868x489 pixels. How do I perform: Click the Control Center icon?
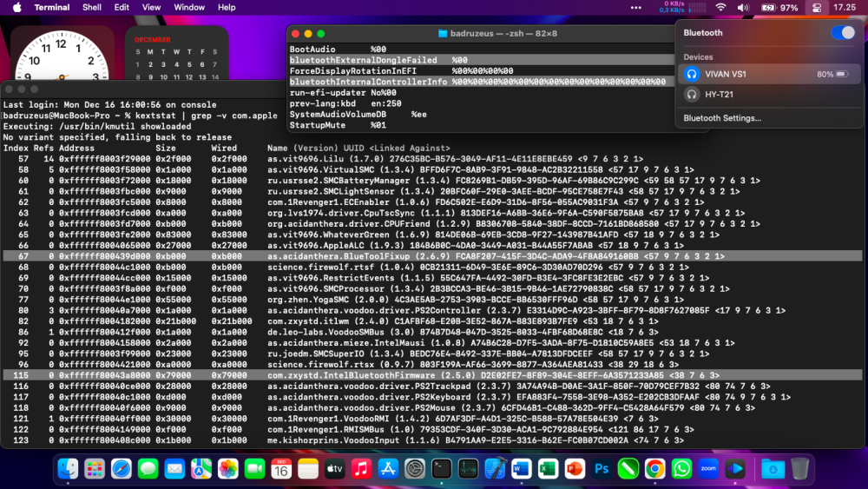click(817, 7)
